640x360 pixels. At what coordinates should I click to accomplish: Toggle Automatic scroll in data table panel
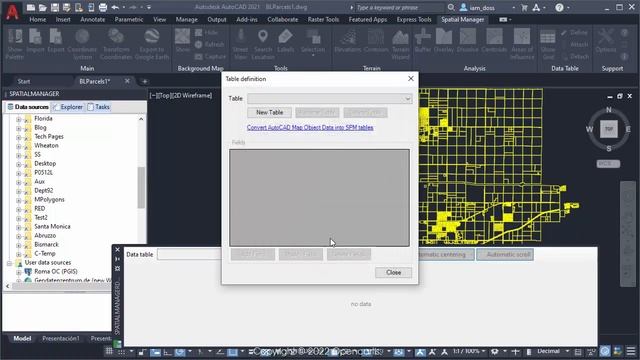coord(505,254)
